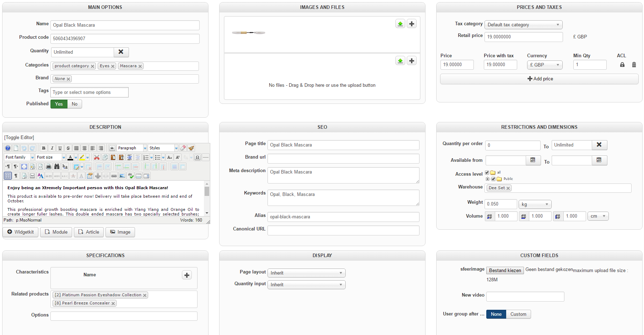
Task: Apply italic formatting in the description editor
Action: pyautogui.click(x=52, y=148)
